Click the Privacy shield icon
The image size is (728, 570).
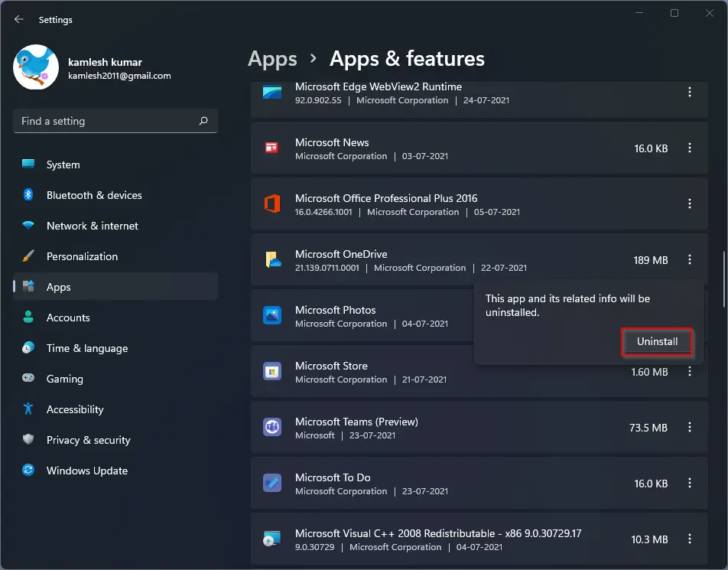(28, 439)
